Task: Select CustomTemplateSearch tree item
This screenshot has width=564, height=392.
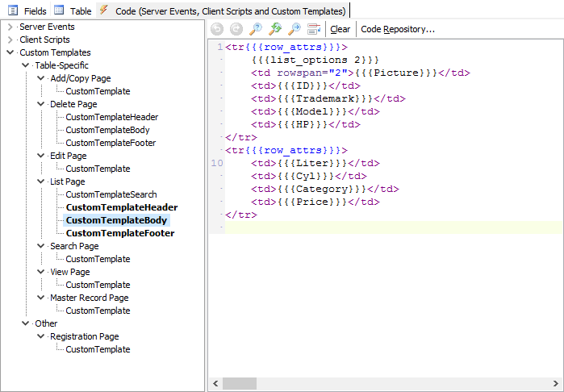Action: 111,194
